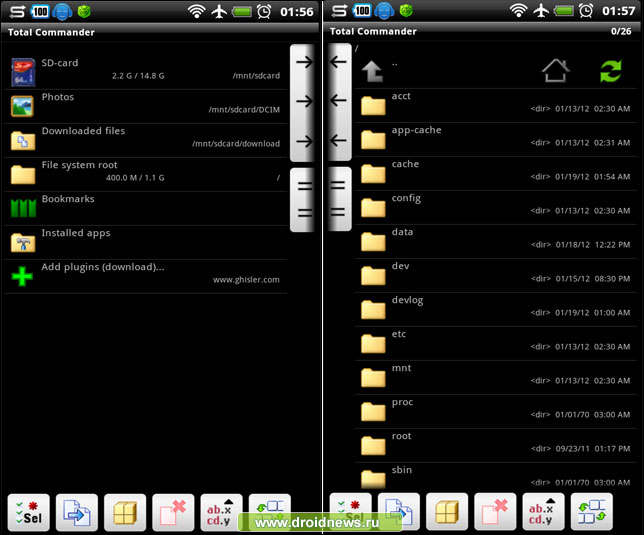Go to home folder via house icon
The image size is (644, 535).
[x=555, y=71]
